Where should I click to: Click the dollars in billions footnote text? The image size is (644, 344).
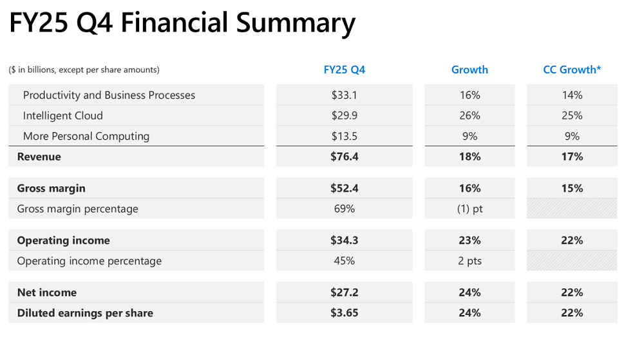coord(84,70)
